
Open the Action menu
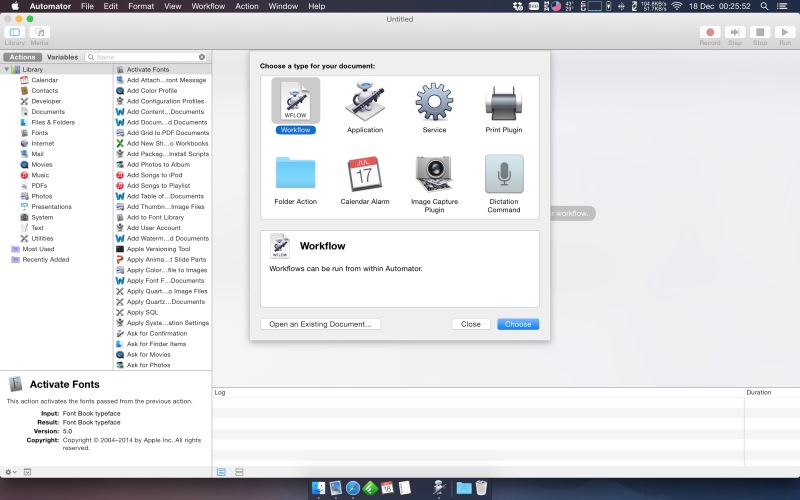click(247, 6)
